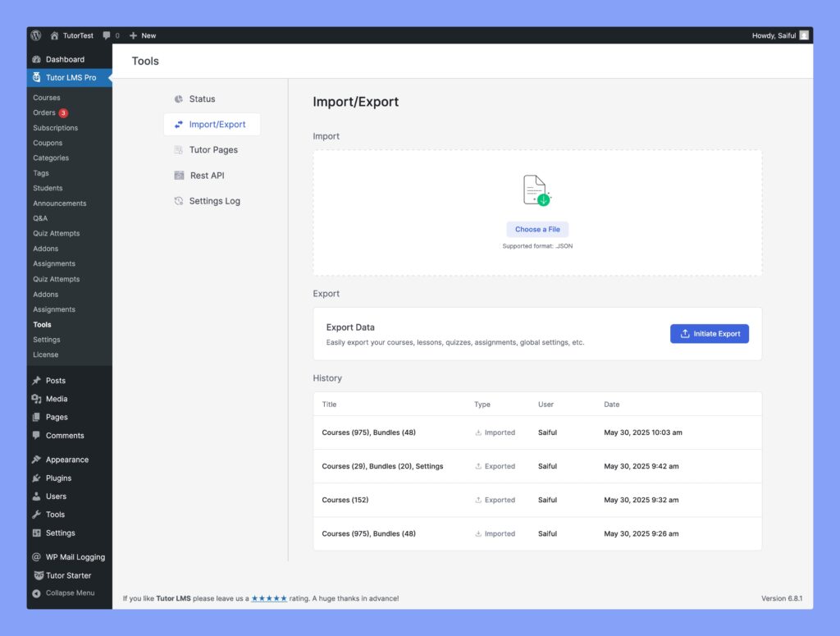The image size is (840, 636).
Task: Open Tags submenu item
Action: click(41, 173)
